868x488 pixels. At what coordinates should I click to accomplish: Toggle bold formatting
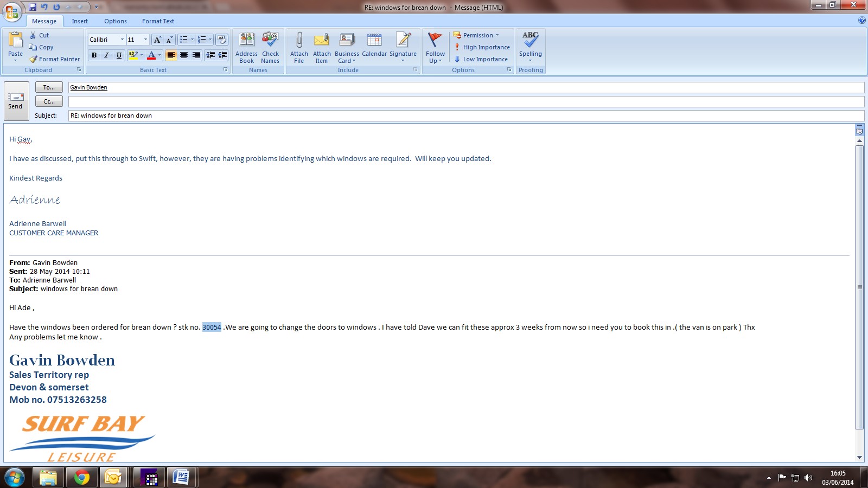tap(94, 55)
